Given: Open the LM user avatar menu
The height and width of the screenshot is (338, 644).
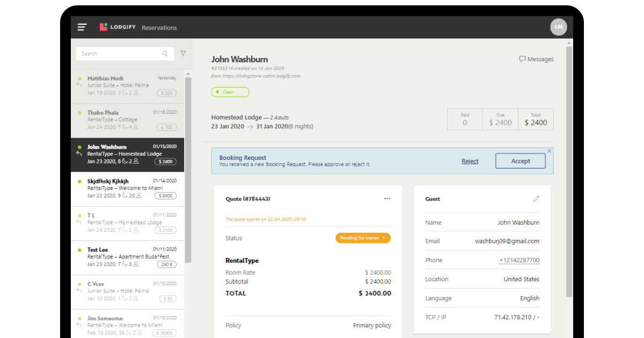Looking at the screenshot, I should point(559,27).
